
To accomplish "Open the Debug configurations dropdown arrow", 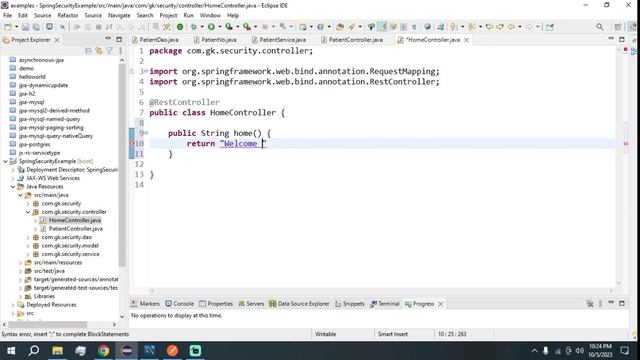I will pyautogui.click(x=202, y=27).
